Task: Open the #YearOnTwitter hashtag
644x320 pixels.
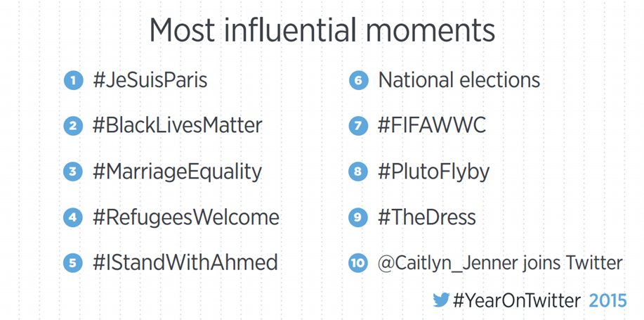Action: [x=517, y=301]
